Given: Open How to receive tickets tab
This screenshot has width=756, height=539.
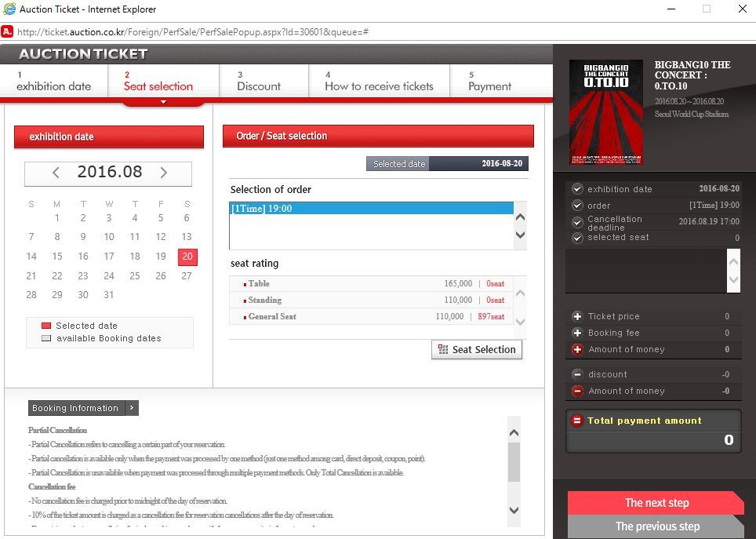Looking at the screenshot, I should [x=379, y=81].
